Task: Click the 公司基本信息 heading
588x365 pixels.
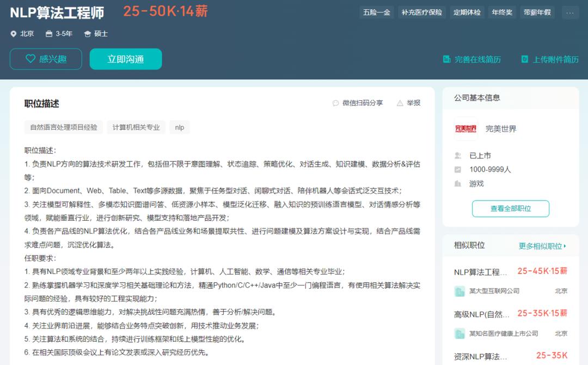Action: (477, 98)
